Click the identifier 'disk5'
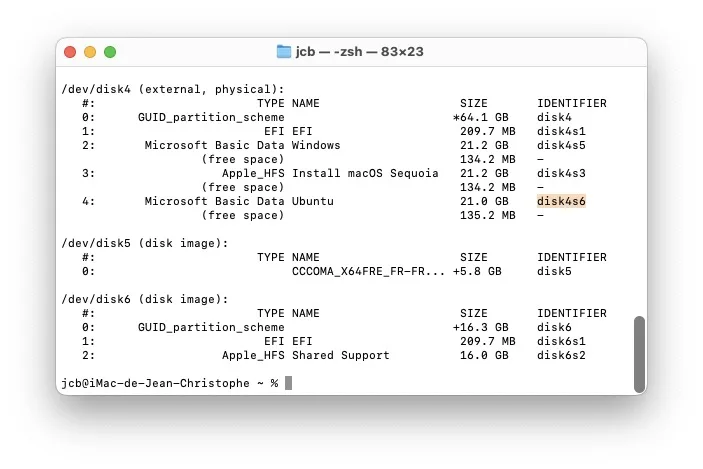Viewport: 703px width, 469px height. point(554,272)
